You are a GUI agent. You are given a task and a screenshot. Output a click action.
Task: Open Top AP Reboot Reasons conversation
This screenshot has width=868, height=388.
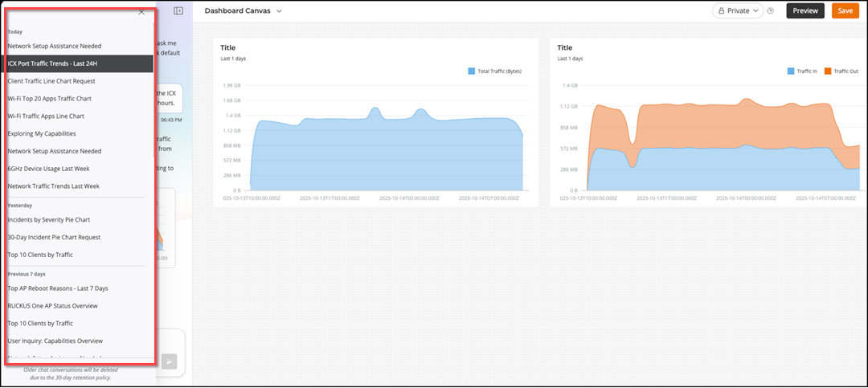tap(57, 288)
